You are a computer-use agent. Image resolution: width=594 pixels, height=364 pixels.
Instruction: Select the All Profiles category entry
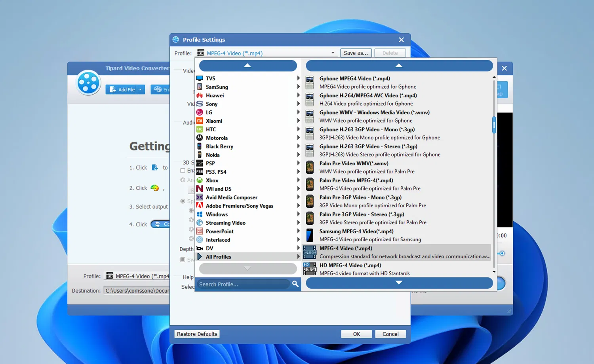(248, 257)
